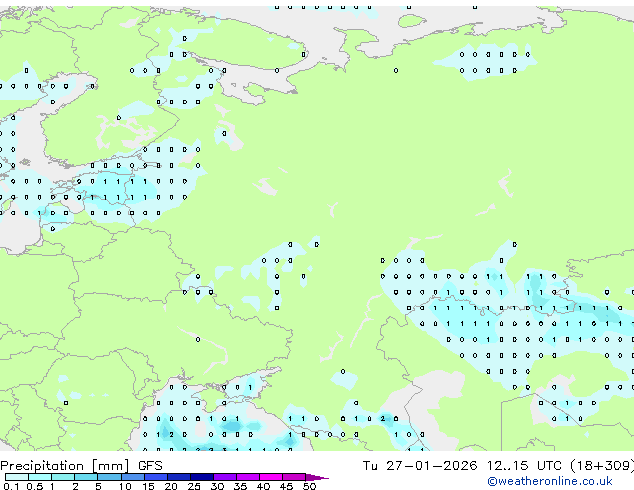Select the 30–35 mm purple legend swatch
Screen dimensions: 634x490
225,477
